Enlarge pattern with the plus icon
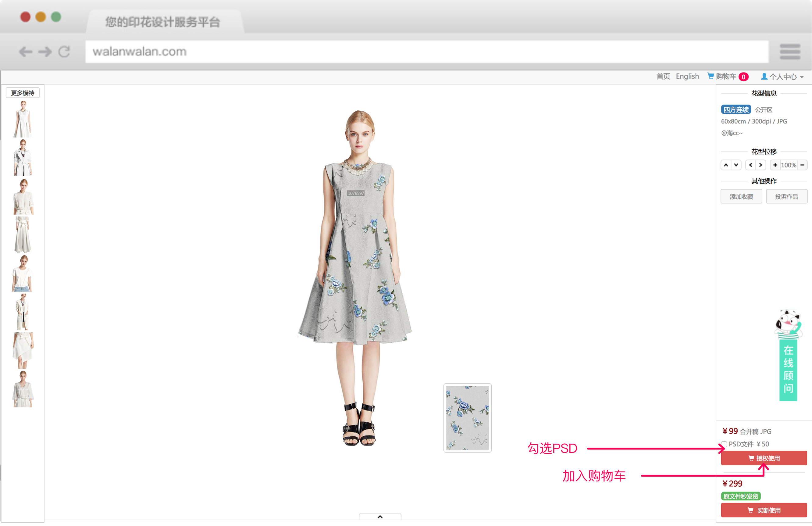The height and width of the screenshot is (526, 812). coord(775,165)
